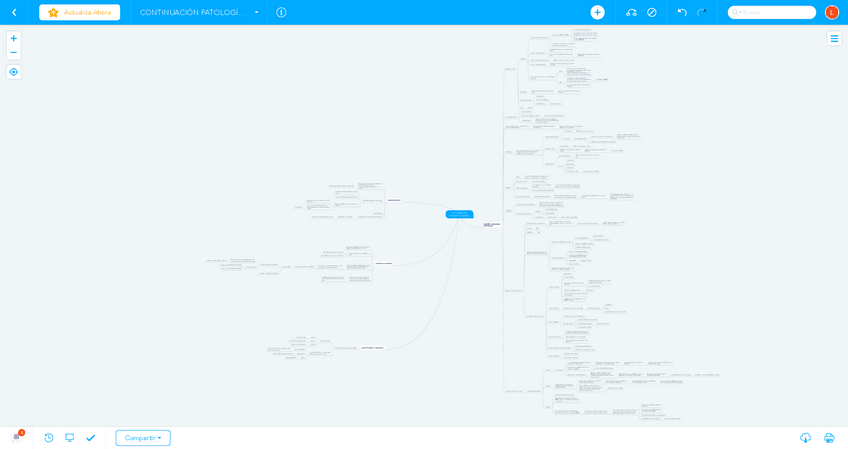Open the map title dropdown arrow
The width and height of the screenshot is (848, 449).
tap(256, 12)
